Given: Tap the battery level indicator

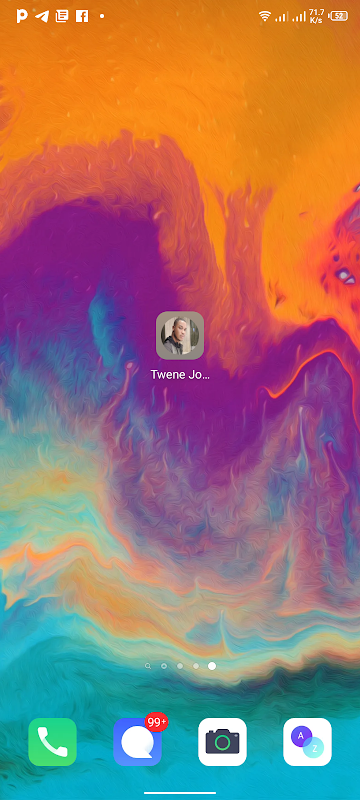Looking at the screenshot, I should click(x=339, y=16).
